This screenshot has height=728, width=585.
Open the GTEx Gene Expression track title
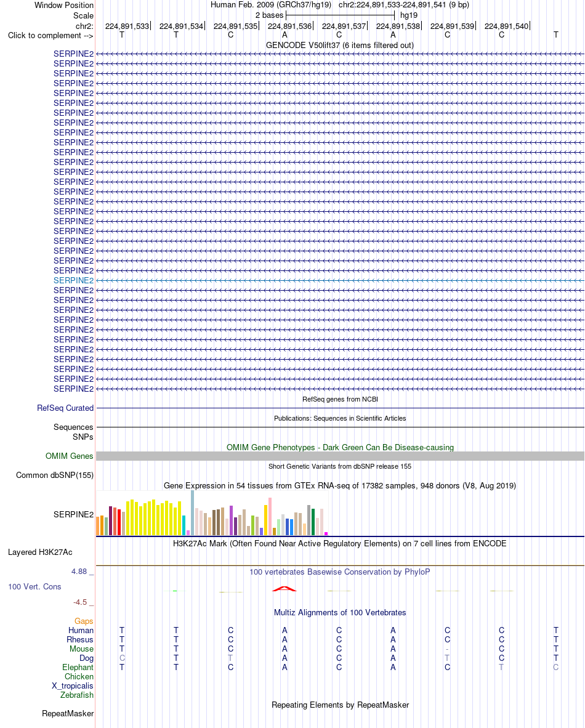(340, 486)
